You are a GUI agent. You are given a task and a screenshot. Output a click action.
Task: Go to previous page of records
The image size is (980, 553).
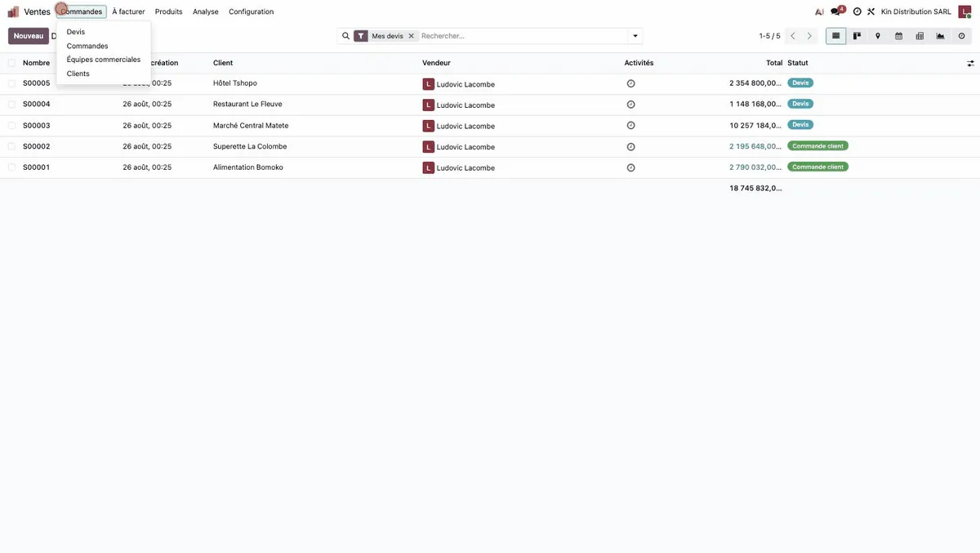(x=792, y=36)
